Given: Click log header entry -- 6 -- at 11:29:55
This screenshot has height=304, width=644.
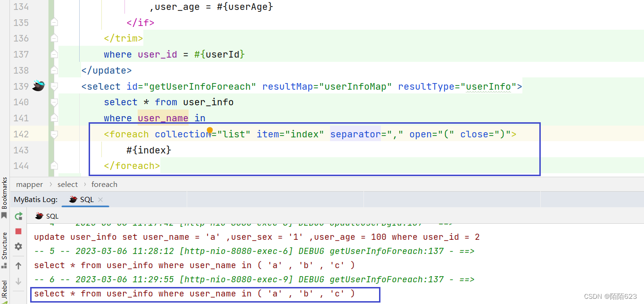Looking at the screenshot, I should (x=254, y=279).
